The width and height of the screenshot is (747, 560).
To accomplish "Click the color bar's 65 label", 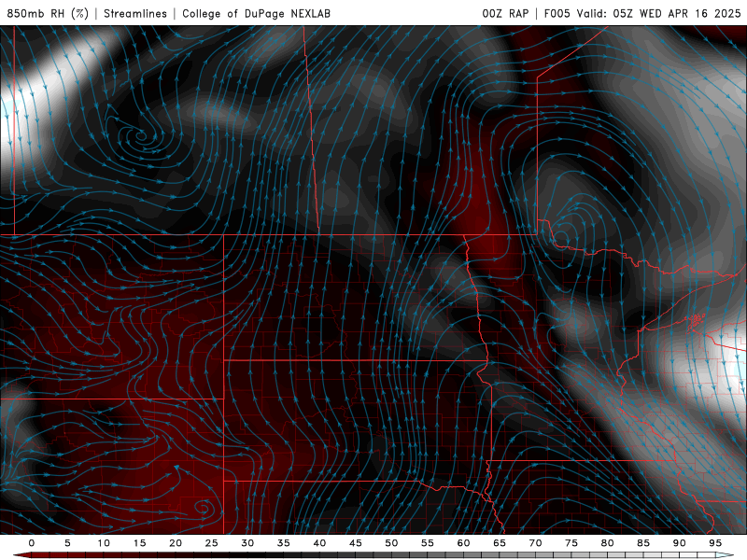I will tap(500, 543).
